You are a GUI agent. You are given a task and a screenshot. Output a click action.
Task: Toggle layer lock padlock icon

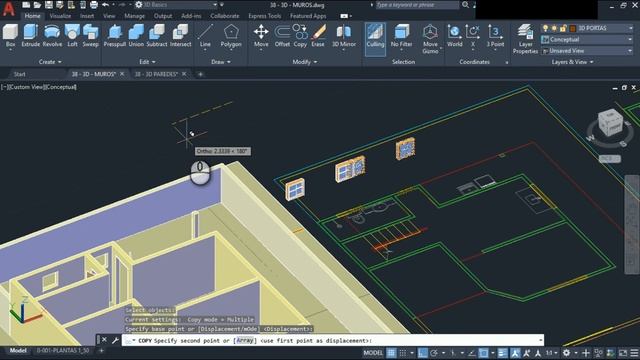[x=563, y=28]
